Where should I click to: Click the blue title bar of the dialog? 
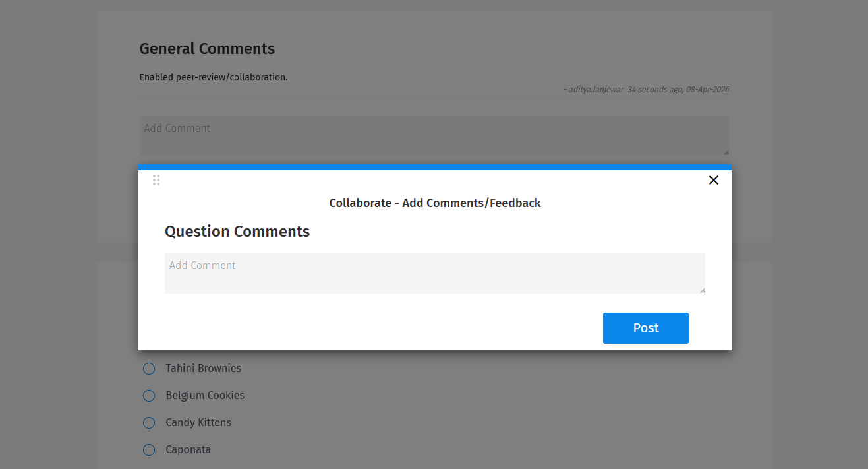pos(435,167)
